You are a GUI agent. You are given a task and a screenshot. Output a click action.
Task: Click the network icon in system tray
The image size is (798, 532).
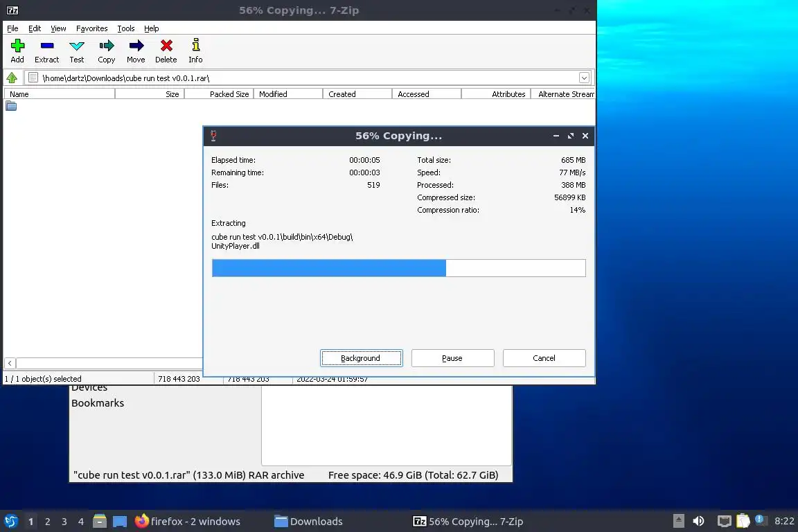coord(724,521)
